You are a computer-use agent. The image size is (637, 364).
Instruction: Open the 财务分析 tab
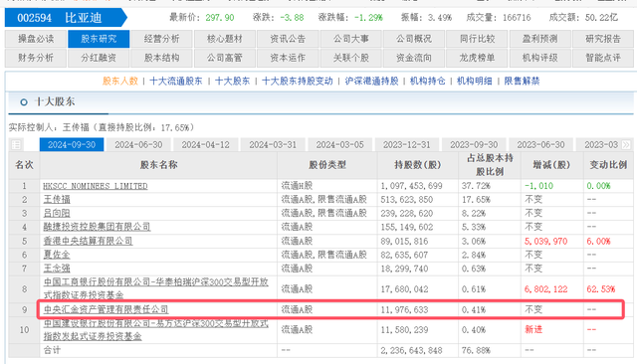point(36,58)
